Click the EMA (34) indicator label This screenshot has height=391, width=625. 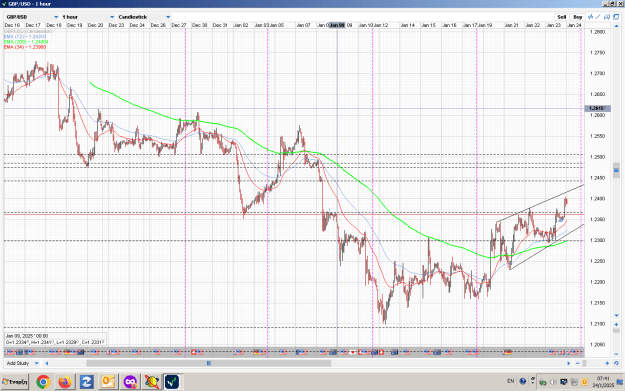coord(25,47)
